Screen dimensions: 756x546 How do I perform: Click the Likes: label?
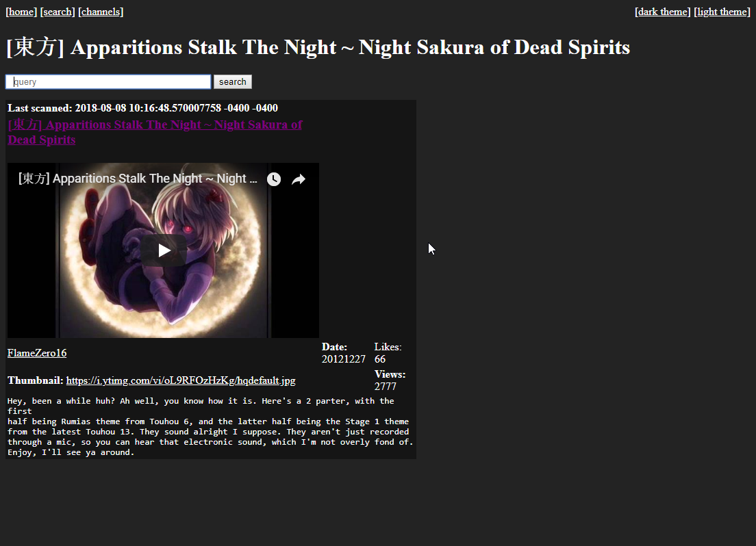point(388,347)
